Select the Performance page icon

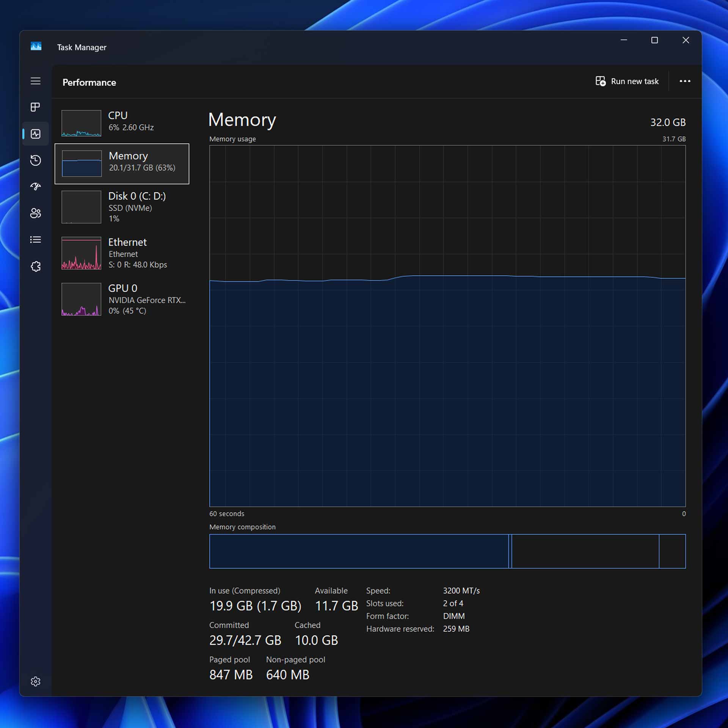click(x=36, y=134)
